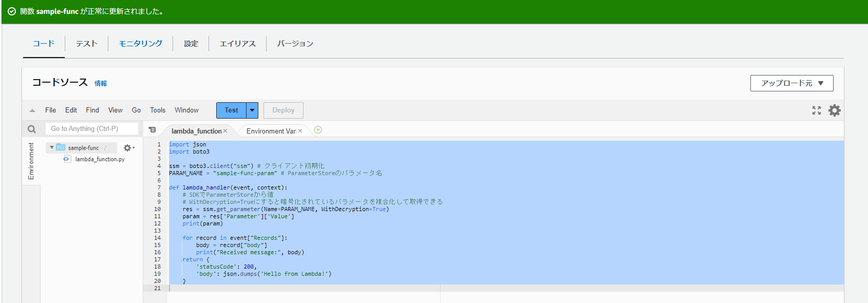Screen dimensions: 868x303
Task: Click the sample-func folder icon
Action: click(61, 147)
